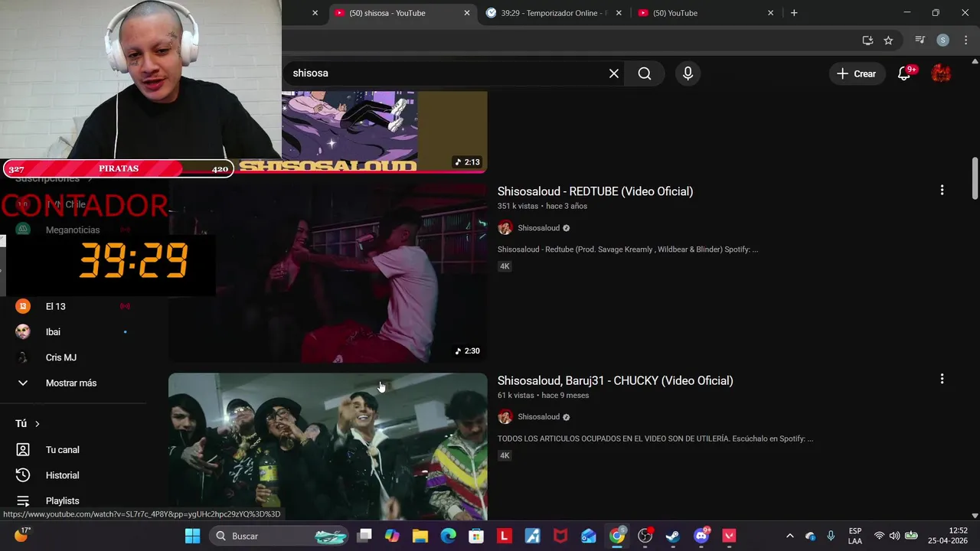This screenshot has width=980, height=551.
Task: Open the YouTube notifications bell
Action: point(904,73)
